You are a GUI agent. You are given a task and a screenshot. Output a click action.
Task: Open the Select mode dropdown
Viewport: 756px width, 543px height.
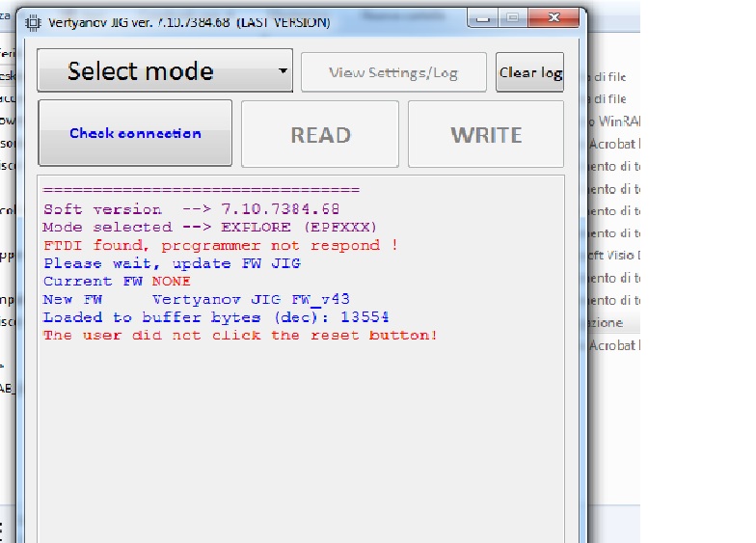tap(165, 70)
